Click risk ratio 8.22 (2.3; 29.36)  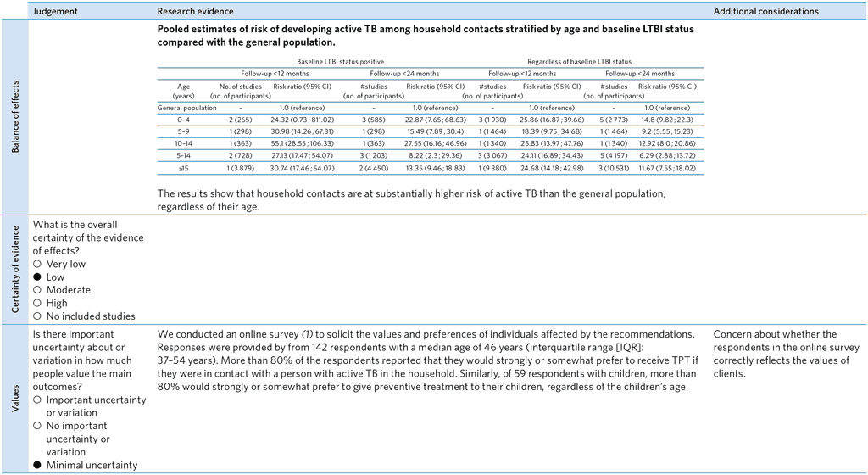pos(435,155)
